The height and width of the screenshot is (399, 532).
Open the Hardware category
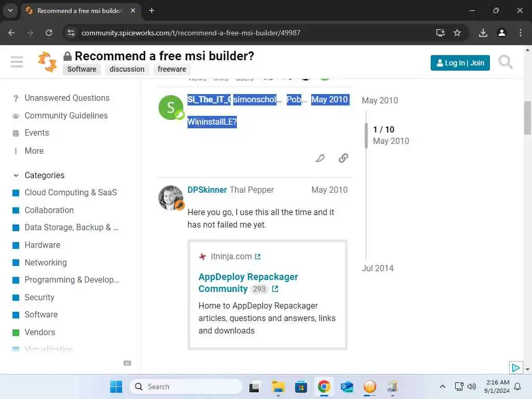(42, 245)
